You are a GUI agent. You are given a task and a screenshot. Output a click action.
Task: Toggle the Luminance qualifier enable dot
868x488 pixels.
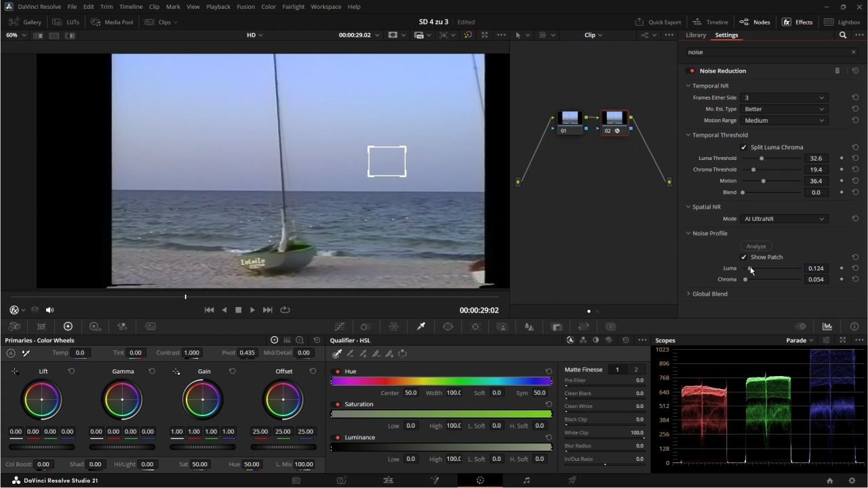[x=338, y=437]
